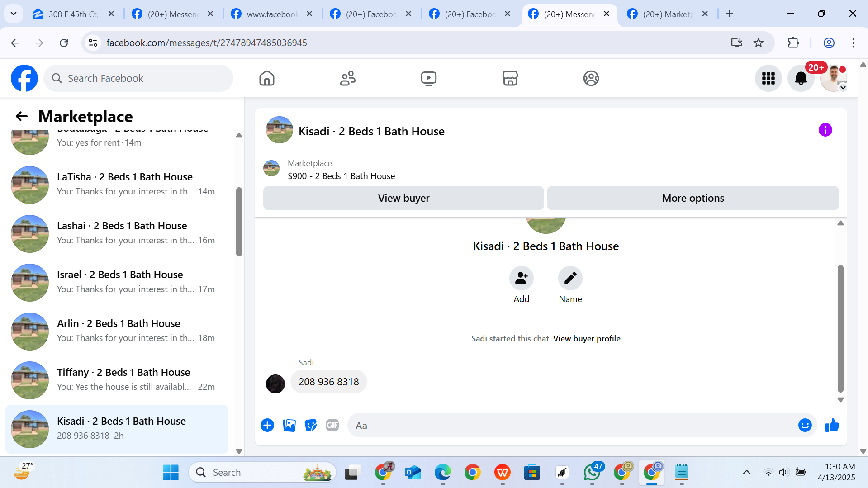868x488 pixels.
Task: Open the View buyer profile link
Action: [587, 339]
